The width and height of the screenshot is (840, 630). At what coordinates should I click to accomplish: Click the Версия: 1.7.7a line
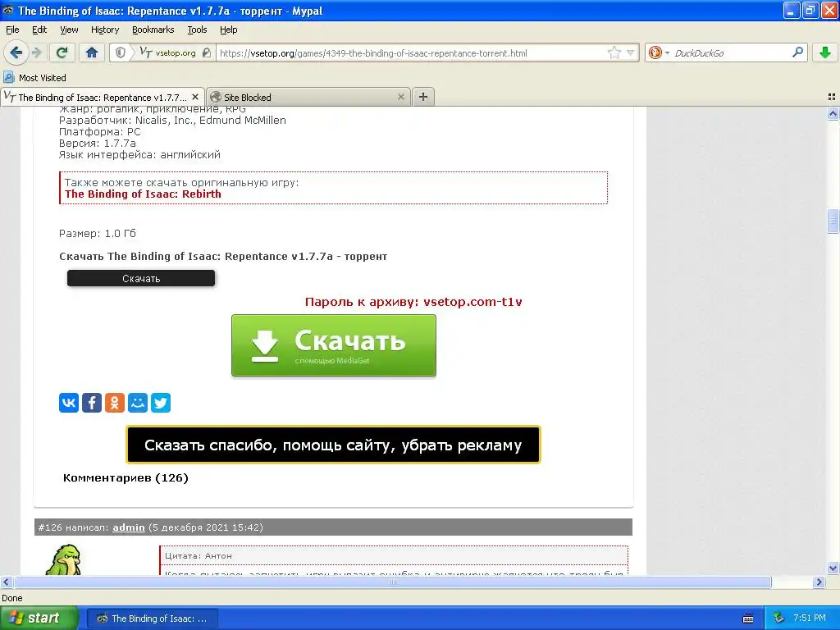point(98,143)
